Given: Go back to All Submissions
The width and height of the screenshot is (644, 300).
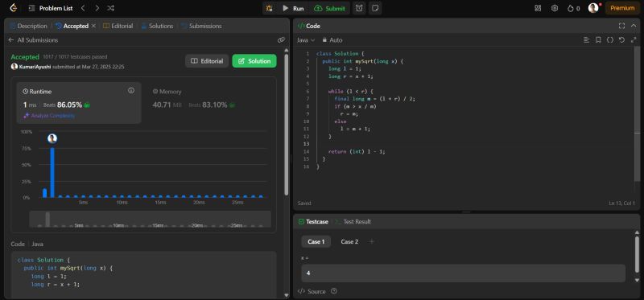Looking at the screenshot, I should [33, 40].
